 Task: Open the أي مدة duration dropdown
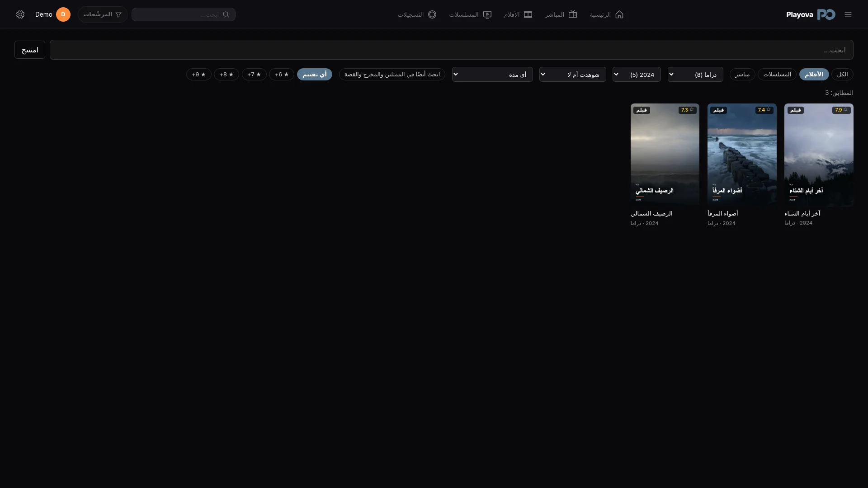[x=492, y=75]
